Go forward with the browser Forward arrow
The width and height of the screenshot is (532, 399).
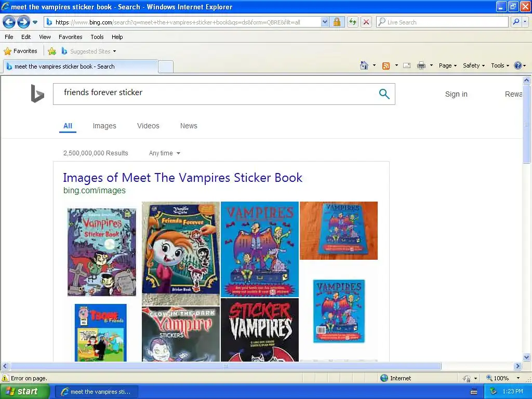[x=23, y=22]
